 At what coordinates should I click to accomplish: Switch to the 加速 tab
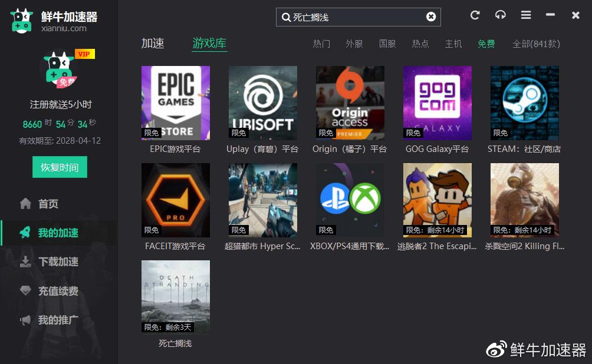[x=153, y=44]
